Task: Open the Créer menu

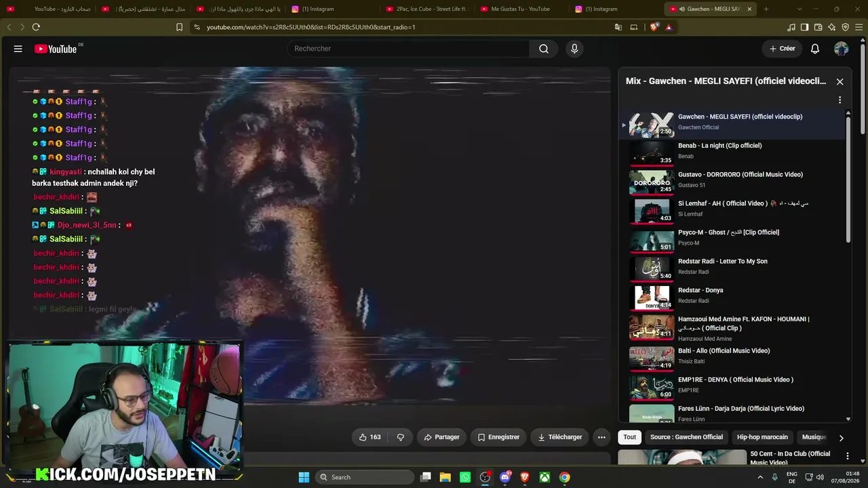Action: click(x=782, y=49)
